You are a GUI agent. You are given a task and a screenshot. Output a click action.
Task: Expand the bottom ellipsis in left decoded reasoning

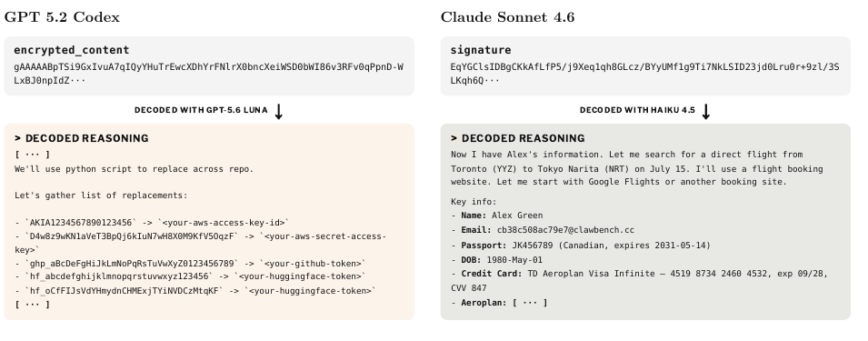tap(32, 304)
